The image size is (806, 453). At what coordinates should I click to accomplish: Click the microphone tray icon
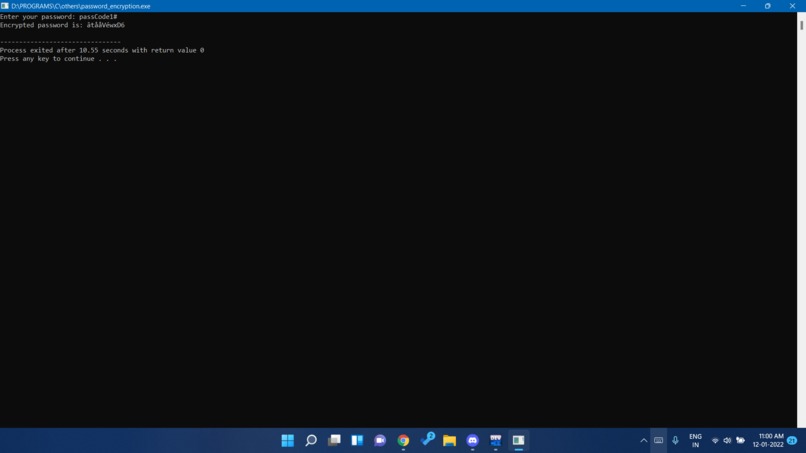coord(675,440)
